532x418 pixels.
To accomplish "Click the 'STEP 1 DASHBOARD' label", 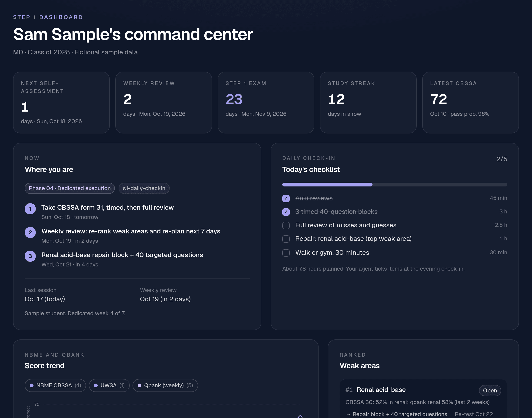I will coord(48,17).
